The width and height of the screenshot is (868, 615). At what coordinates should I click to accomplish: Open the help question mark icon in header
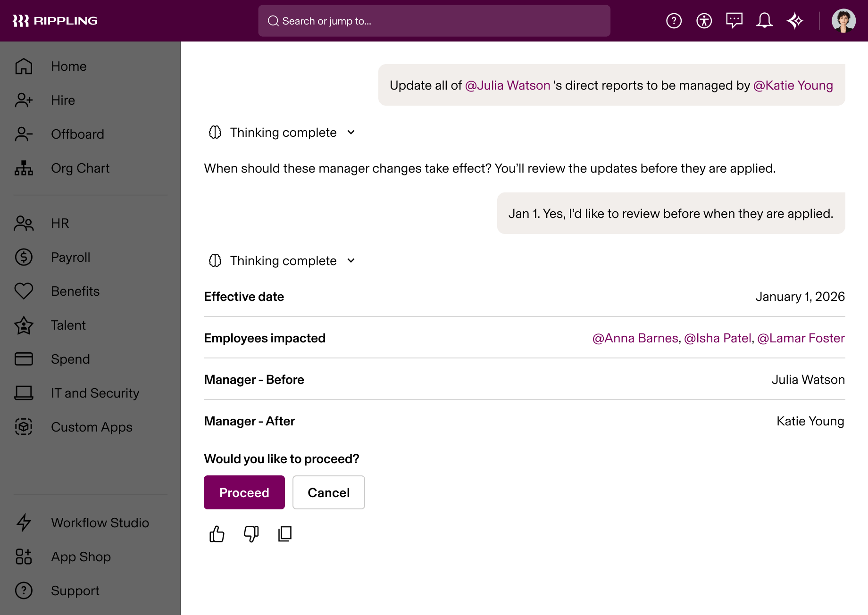tap(674, 21)
